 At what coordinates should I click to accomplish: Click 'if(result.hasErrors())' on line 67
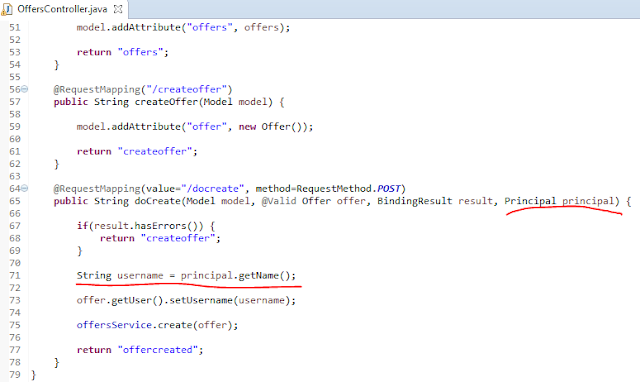coord(140,226)
